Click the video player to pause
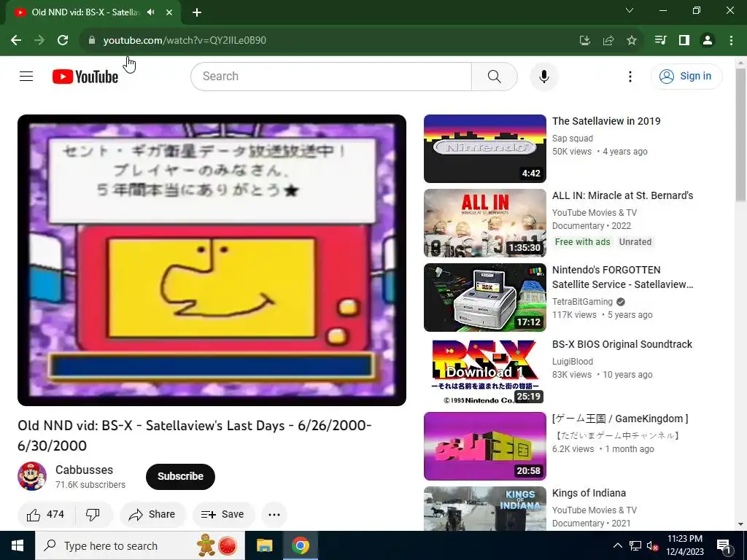The width and height of the screenshot is (747, 560). tap(212, 260)
